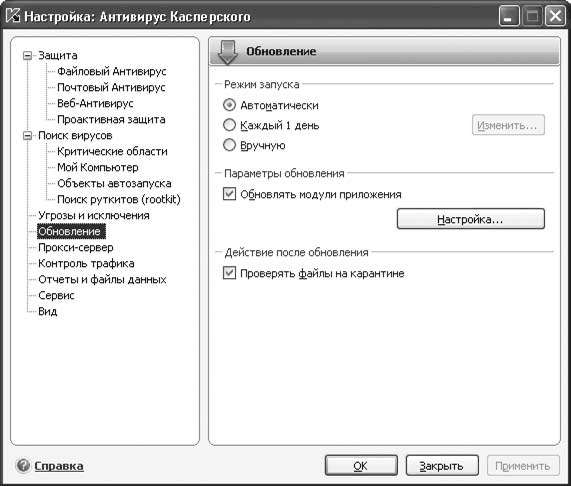571x486 pixels.
Task: Go to Проактивная защита section
Action: [111, 119]
